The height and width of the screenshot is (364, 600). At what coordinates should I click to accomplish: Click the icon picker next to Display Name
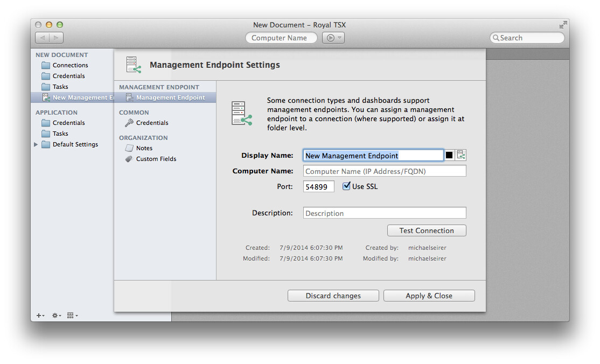point(461,155)
